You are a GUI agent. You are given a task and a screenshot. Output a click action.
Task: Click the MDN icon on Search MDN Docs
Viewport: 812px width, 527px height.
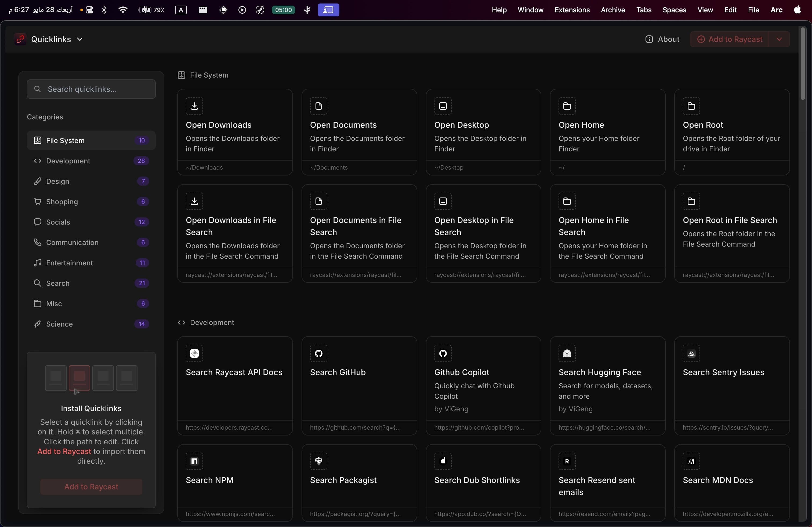[x=691, y=461]
